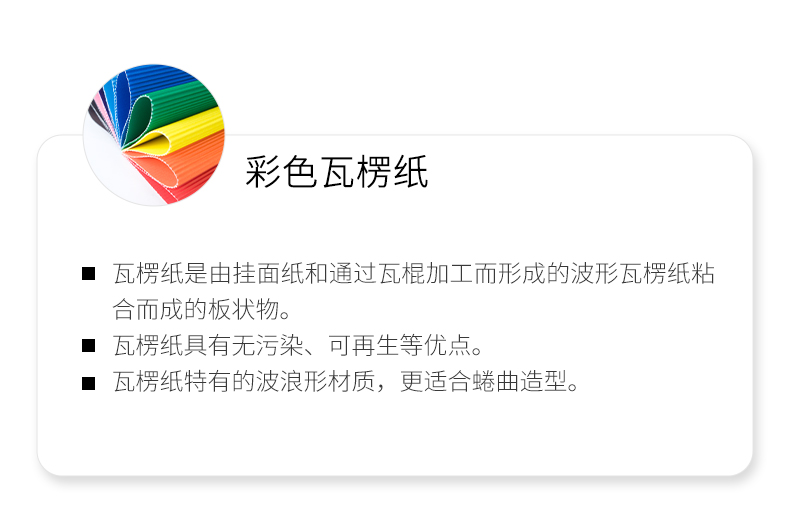Screen dimensions: 790x520
Task: Select the first black square bullet
Action: click(x=89, y=274)
